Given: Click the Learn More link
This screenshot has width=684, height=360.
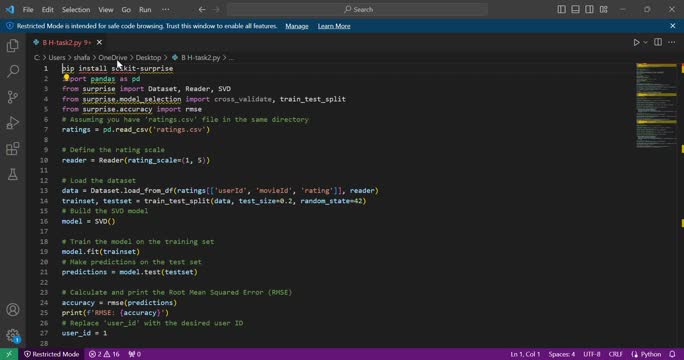Looking at the screenshot, I should pos(334,26).
